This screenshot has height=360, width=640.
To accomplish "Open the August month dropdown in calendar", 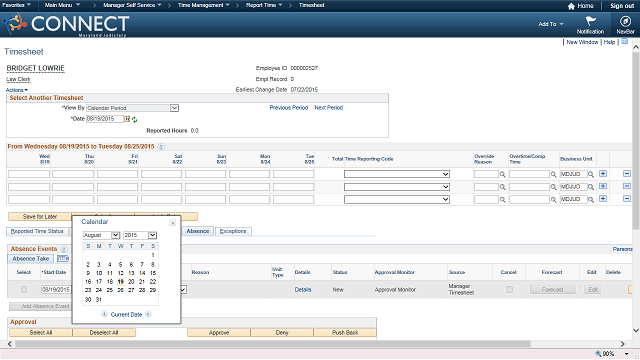I will click(101, 235).
